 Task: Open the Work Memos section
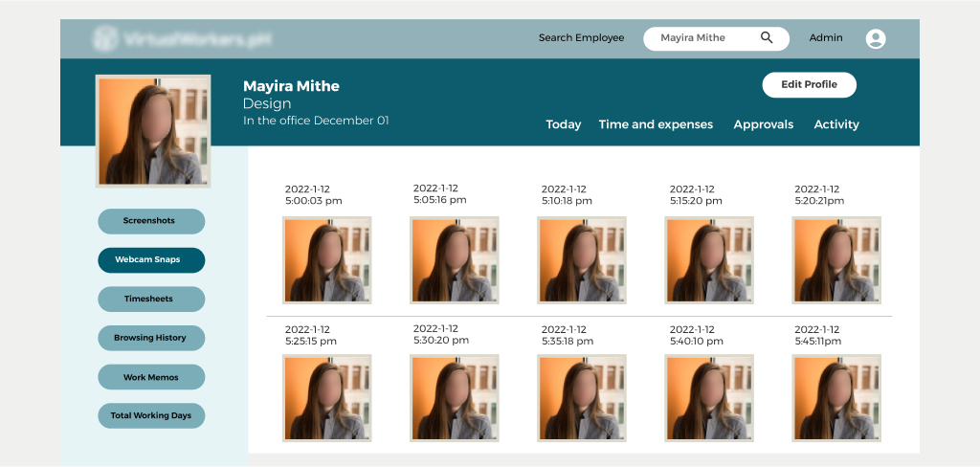(151, 377)
